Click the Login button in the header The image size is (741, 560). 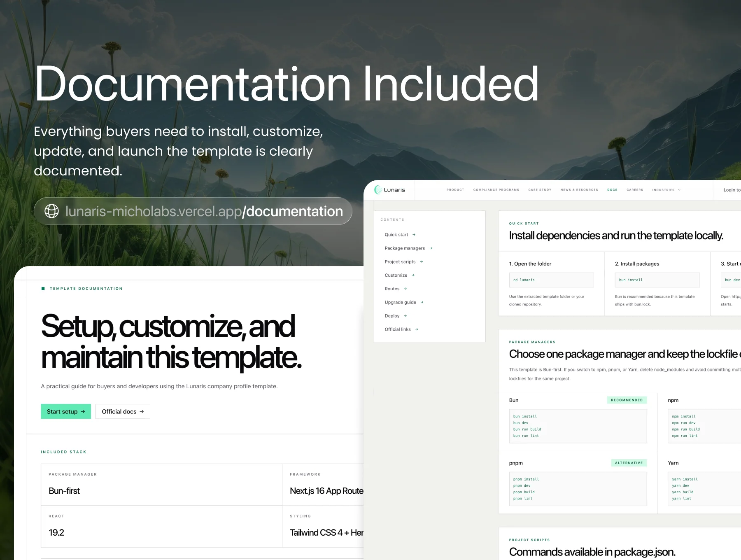tap(732, 190)
